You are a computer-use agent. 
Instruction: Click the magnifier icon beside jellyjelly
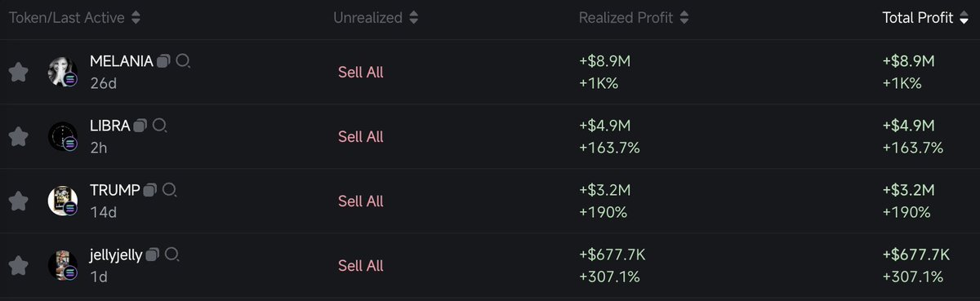pos(172,255)
